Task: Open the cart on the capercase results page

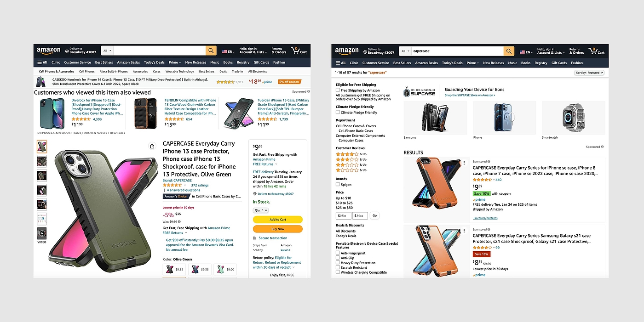Action: click(x=597, y=51)
